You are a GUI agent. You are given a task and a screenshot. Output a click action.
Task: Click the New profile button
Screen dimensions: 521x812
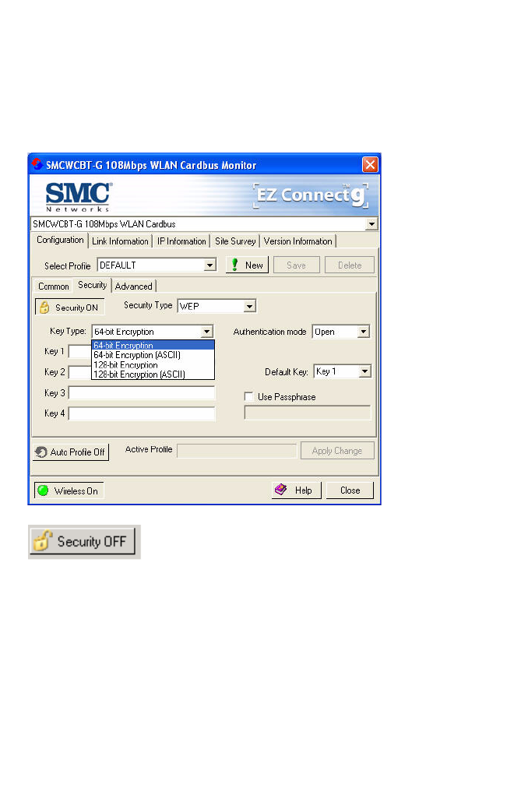click(x=247, y=265)
